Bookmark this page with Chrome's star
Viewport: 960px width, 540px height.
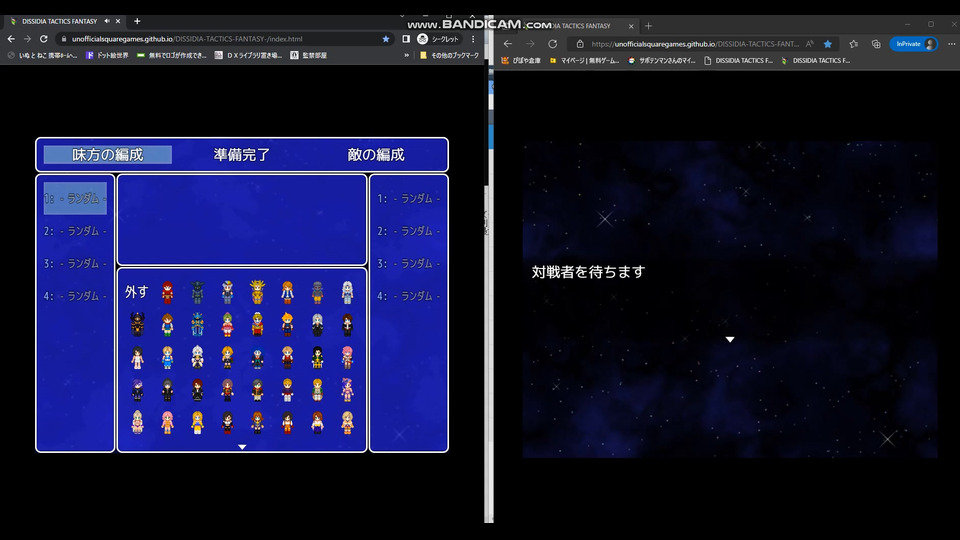(386, 39)
